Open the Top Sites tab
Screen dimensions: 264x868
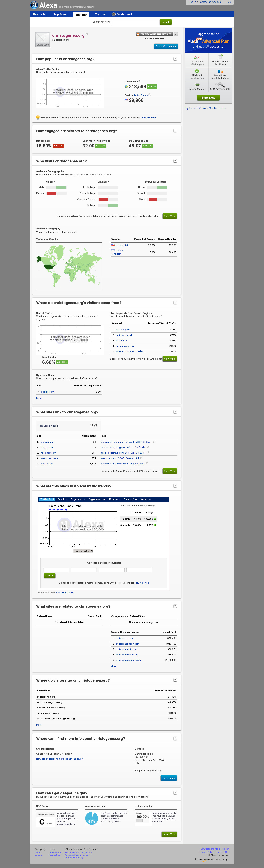(60, 14)
